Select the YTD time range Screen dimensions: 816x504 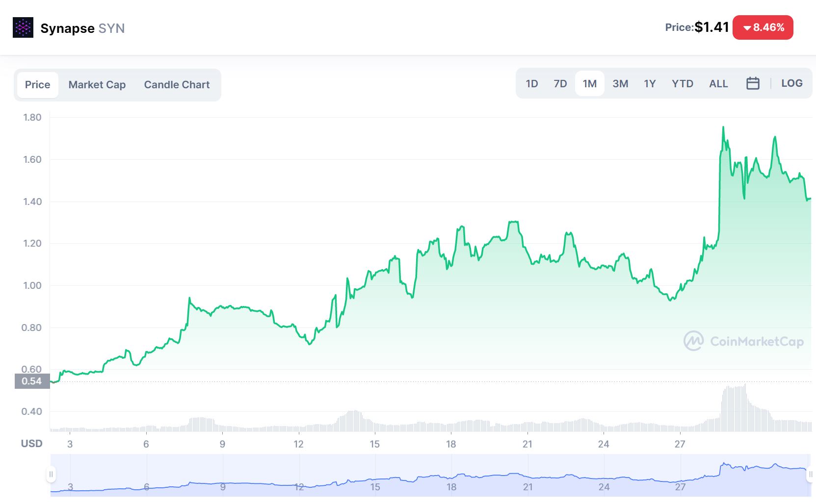pyautogui.click(x=683, y=84)
